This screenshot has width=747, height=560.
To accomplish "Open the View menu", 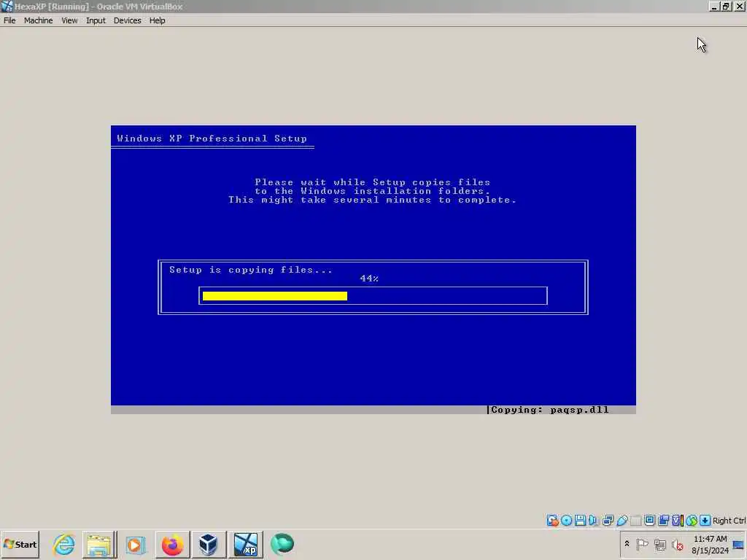I will coord(69,20).
